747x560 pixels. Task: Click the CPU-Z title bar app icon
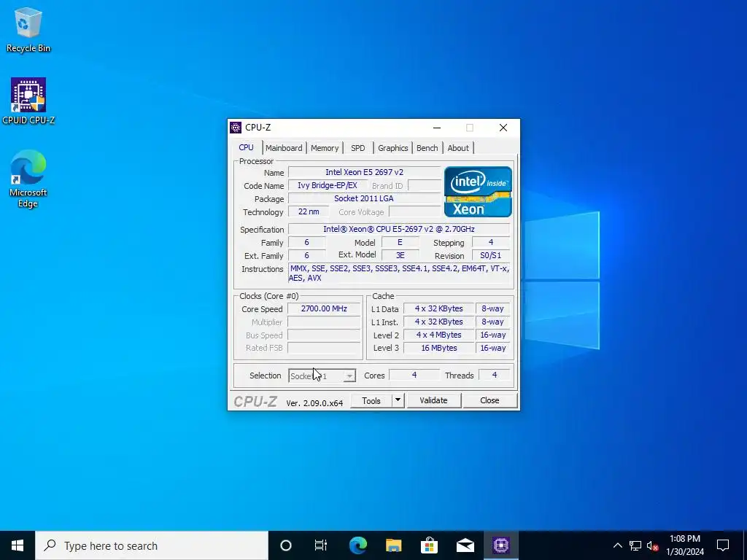(236, 128)
